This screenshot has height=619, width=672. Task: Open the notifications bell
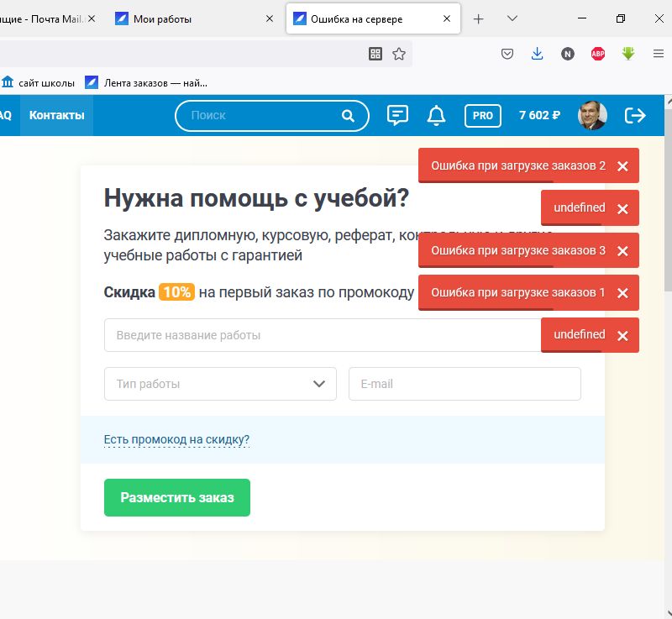(x=436, y=116)
